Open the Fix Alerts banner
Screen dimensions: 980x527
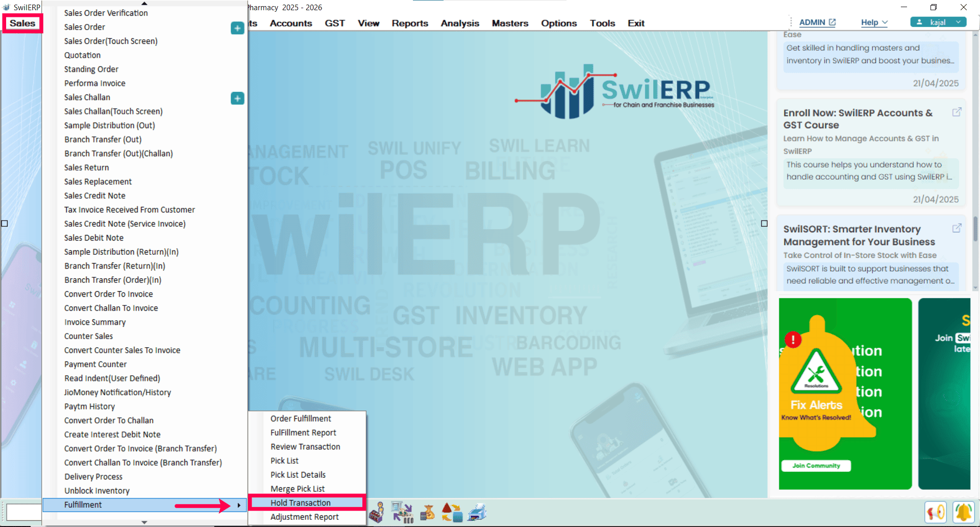coord(845,394)
